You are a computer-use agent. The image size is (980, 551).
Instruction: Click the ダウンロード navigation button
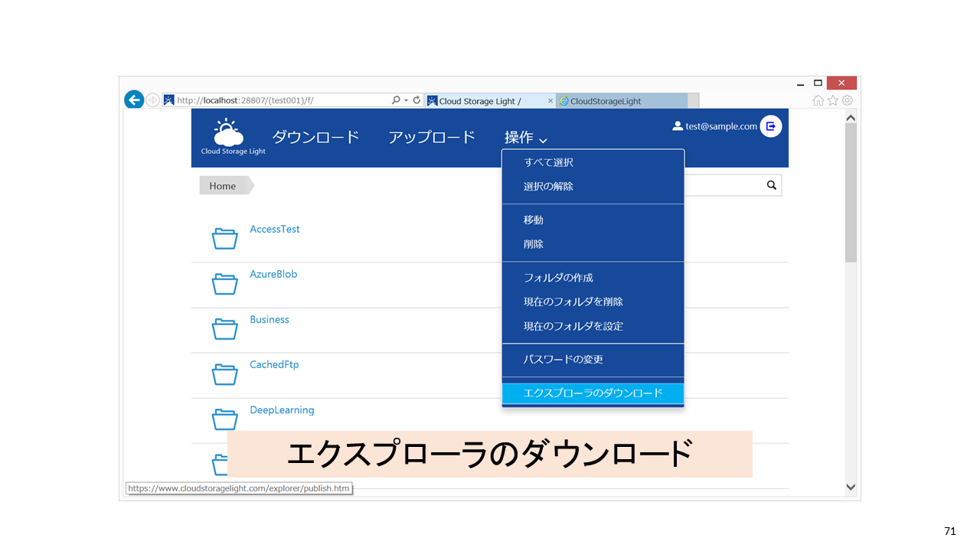[315, 137]
